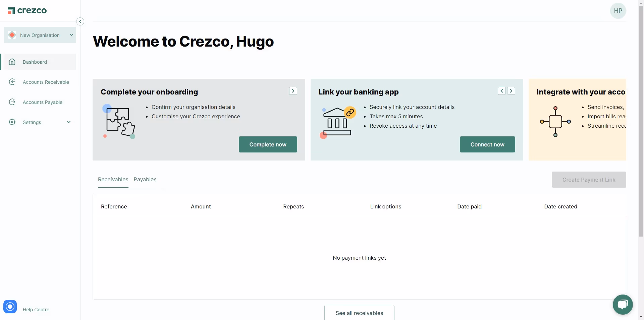
Task: Advance carousel from Complete your onboarding card
Action: [x=293, y=91]
